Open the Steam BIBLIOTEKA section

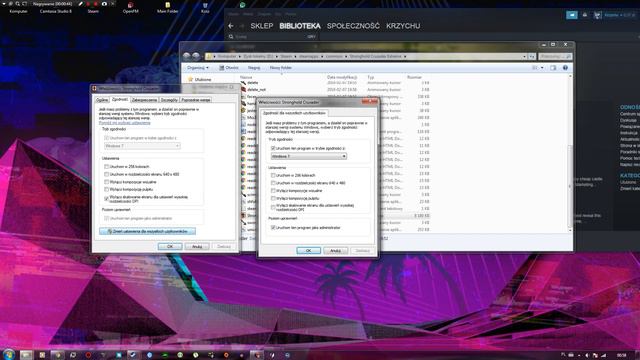point(300,26)
